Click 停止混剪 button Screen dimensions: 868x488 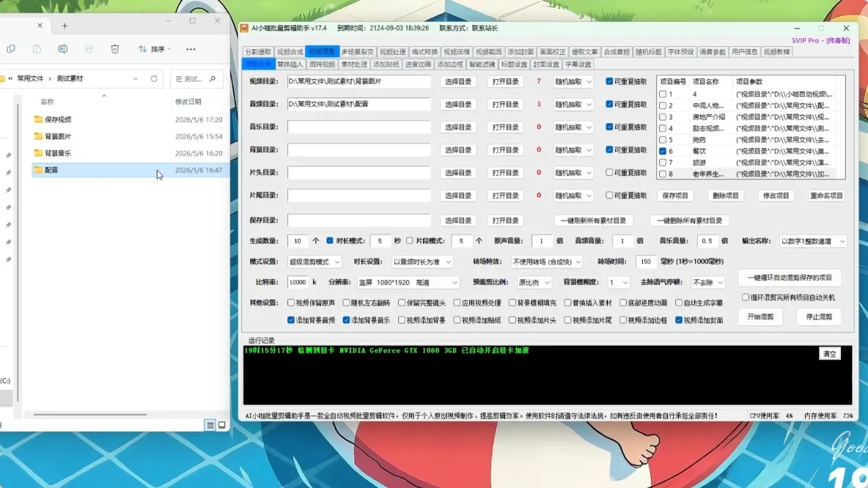coord(820,317)
